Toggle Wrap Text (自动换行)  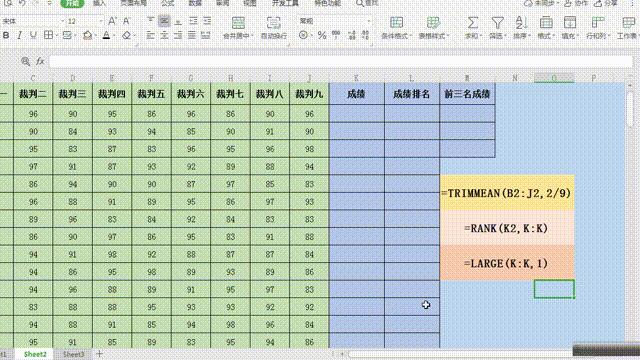(273, 27)
